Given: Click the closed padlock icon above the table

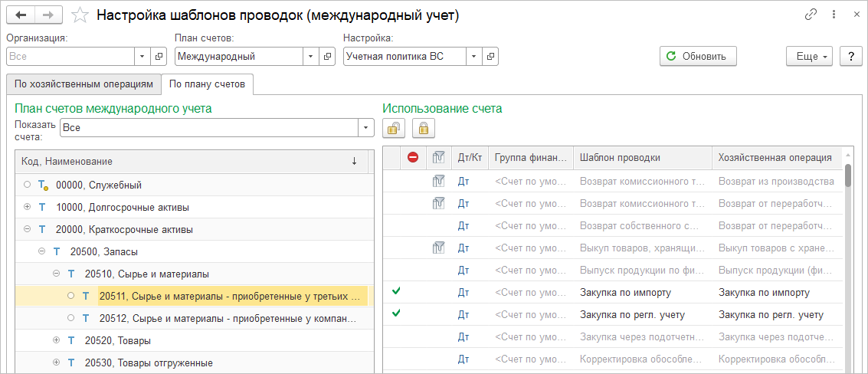Looking at the screenshot, I should pos(423,128).
